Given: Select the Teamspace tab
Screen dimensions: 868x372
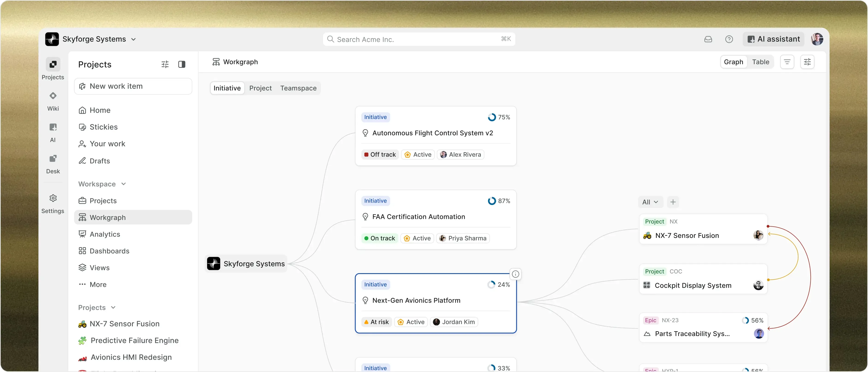Looking at the screenshot, I should click(x=298, y=88).
